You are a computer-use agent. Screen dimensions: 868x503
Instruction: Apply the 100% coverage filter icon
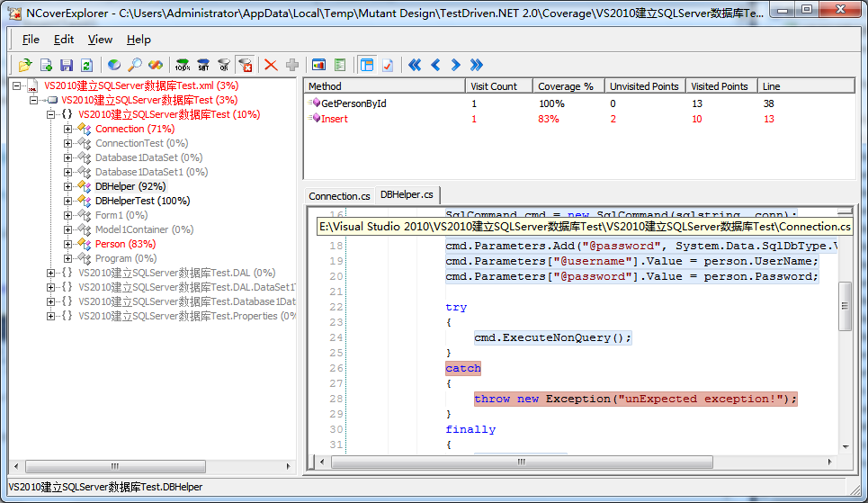pos(182,66)
